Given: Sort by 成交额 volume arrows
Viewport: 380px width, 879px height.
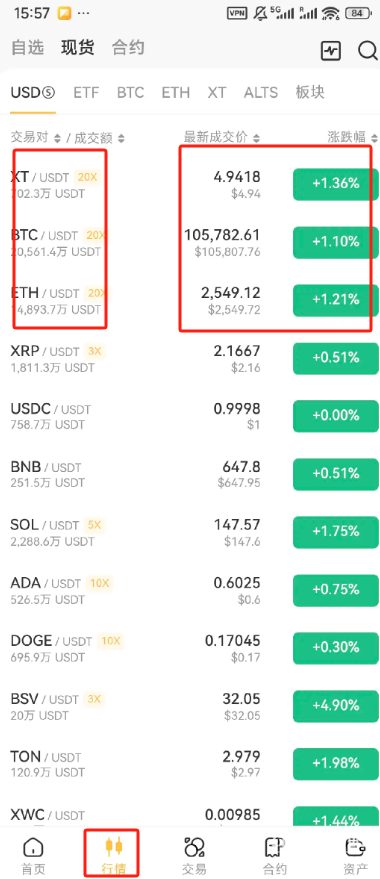Looking at the screenshot, I should [121, 138].
